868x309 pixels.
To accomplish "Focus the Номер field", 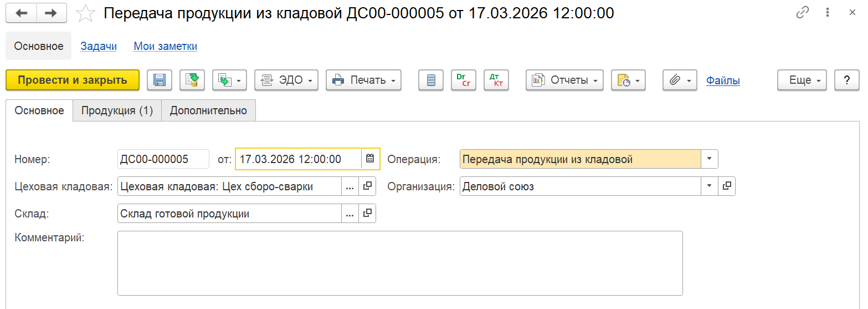I will coord(163,159).
